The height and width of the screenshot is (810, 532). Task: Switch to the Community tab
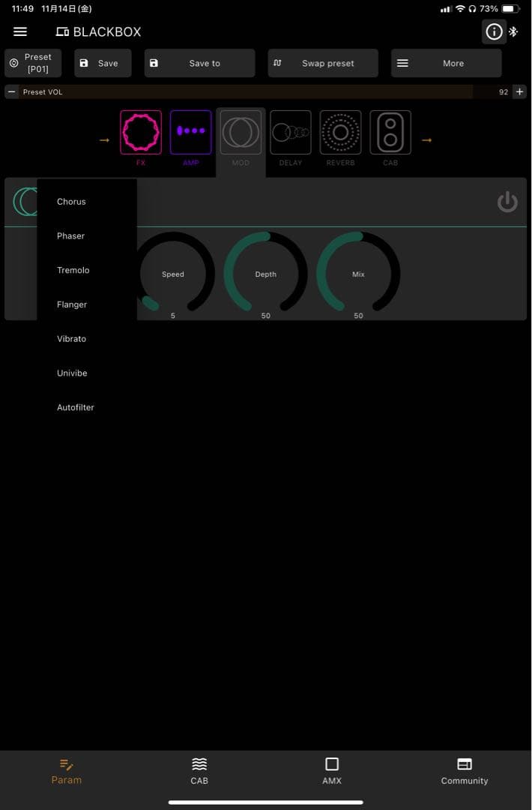[464, 770]
